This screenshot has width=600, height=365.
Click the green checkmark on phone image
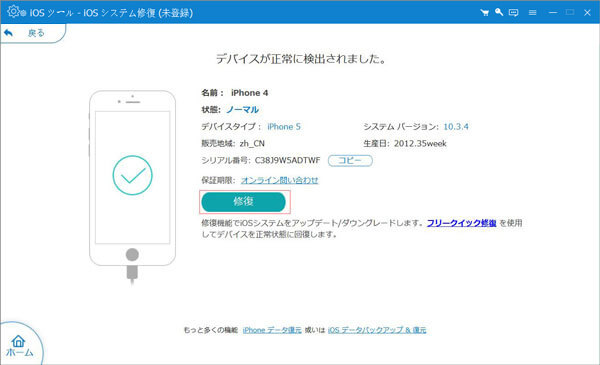[x=132, y=175]
